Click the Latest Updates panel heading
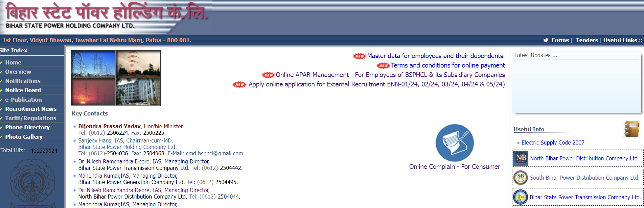The width and height of the screenshot is (644, 208). click(x=536, y=55)
